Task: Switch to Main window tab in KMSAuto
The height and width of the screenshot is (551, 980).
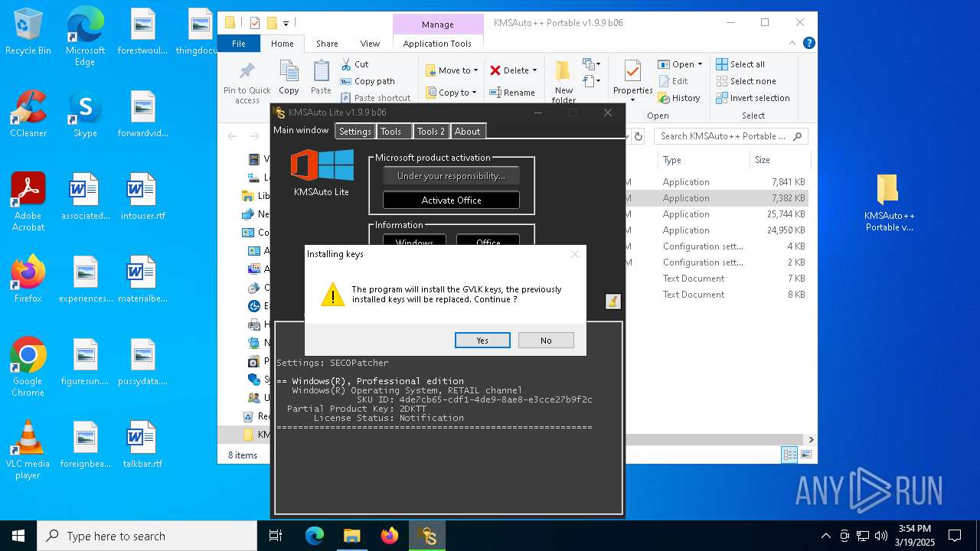Action: [302, 131]
